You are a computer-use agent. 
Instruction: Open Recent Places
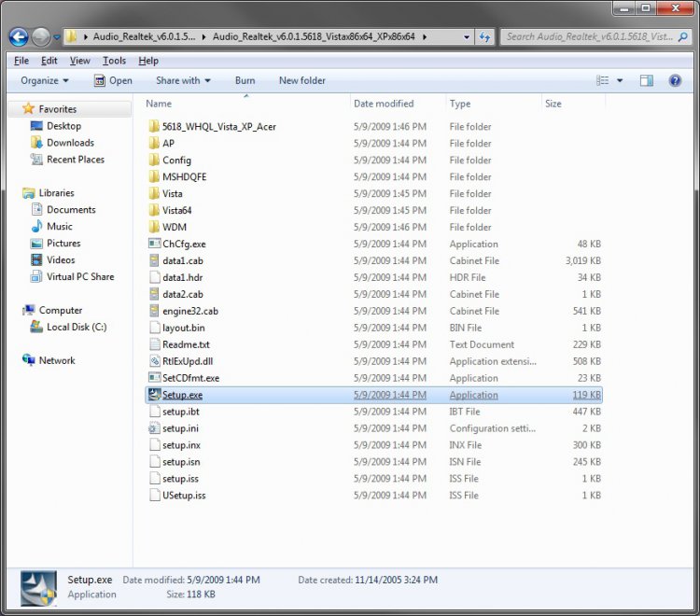click(x=76, y=160)
